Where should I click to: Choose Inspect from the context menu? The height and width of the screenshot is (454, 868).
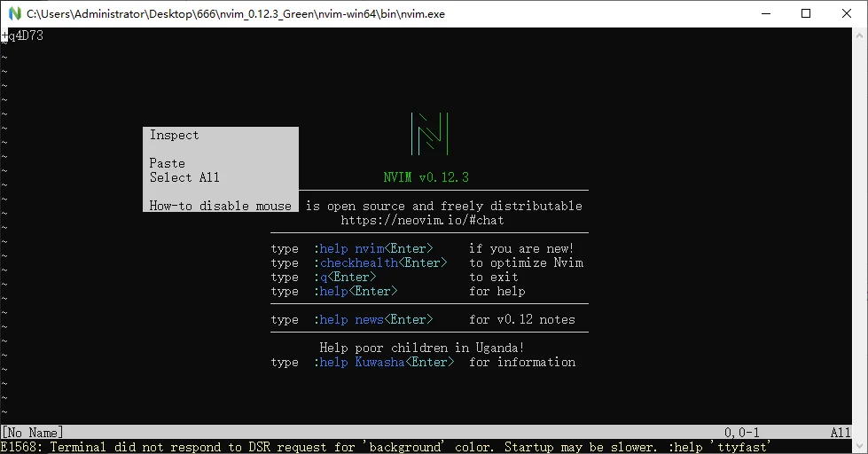click(x=174, y=135)
